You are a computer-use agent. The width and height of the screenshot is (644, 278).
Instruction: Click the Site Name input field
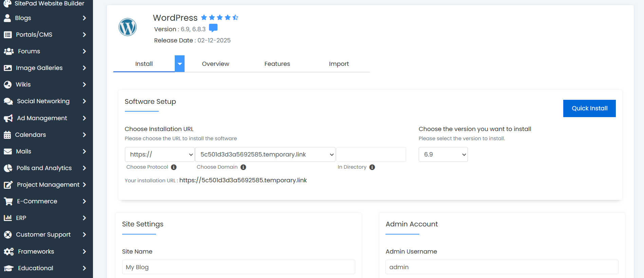click(239, 267)
